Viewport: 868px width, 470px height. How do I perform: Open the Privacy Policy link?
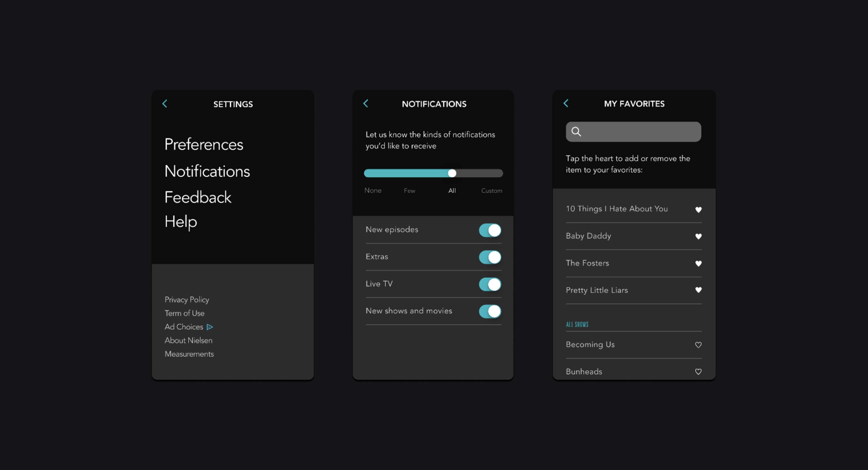coord(187,299)
